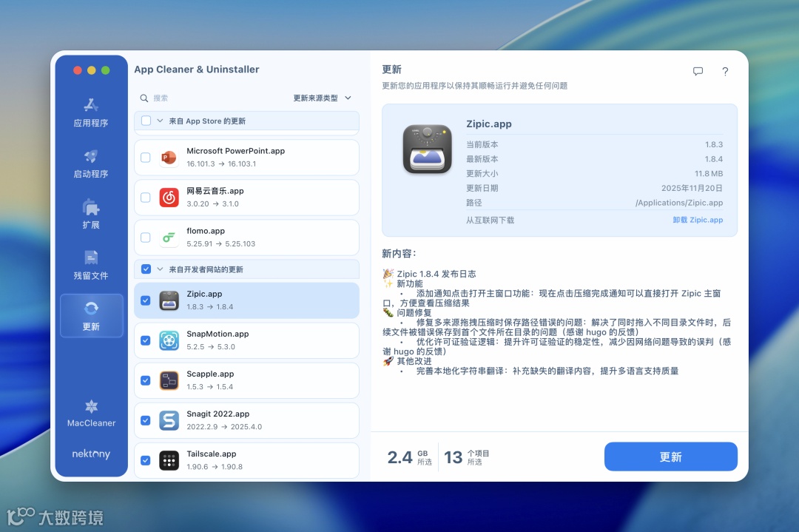Click the SnapMotion app icon
The image size is (799, 532).
pos(169,340)
